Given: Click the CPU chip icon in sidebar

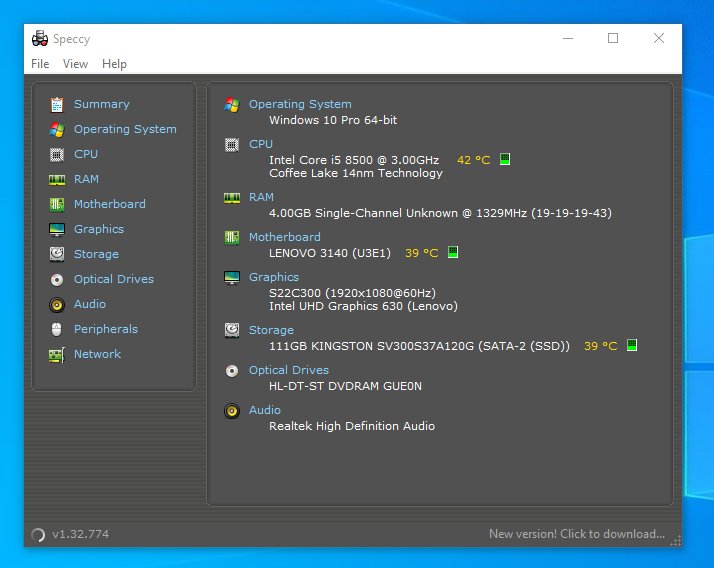Looking at the screenshot, I should coord(57,155).
